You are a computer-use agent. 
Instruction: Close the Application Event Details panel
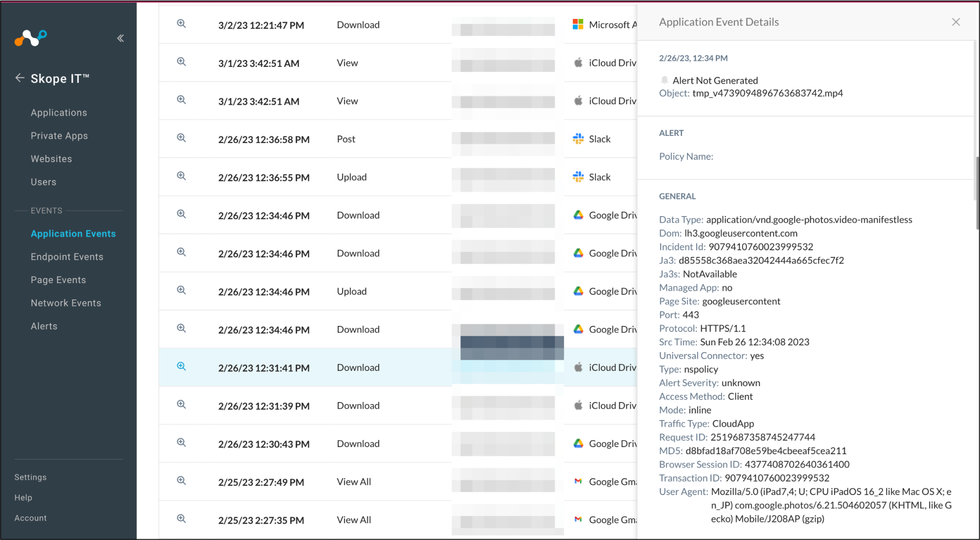pyautogui.click(x=955, y=22)
